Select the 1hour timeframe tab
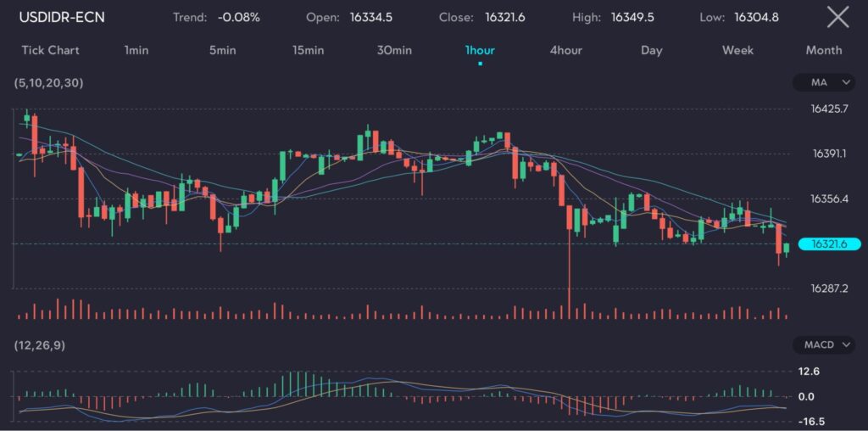Viewport: 868px width, 431px height. coord(480,50)
